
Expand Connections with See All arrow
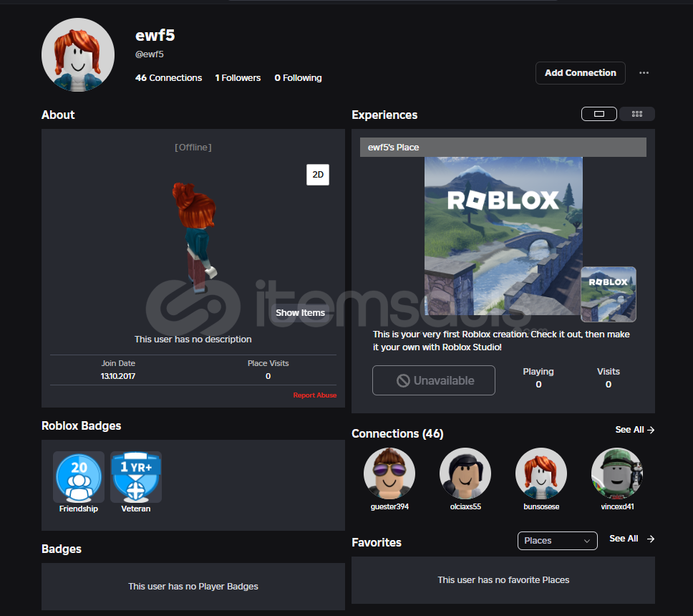[635, 430]
